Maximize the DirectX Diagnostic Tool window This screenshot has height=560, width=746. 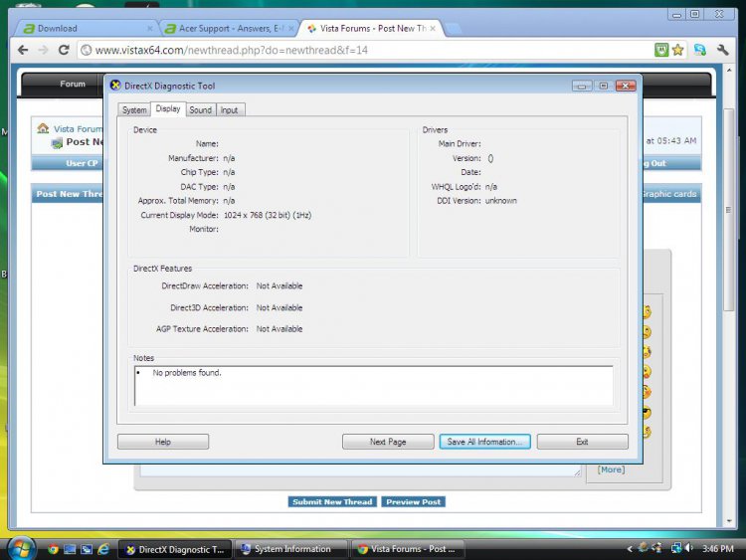click(x=604, y=86)
